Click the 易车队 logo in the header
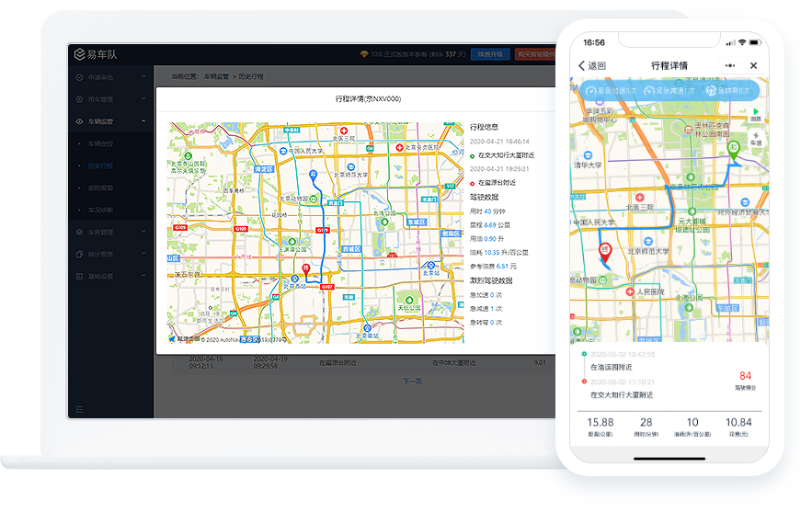Screen dimensions: 812x513 coord(96,54)
